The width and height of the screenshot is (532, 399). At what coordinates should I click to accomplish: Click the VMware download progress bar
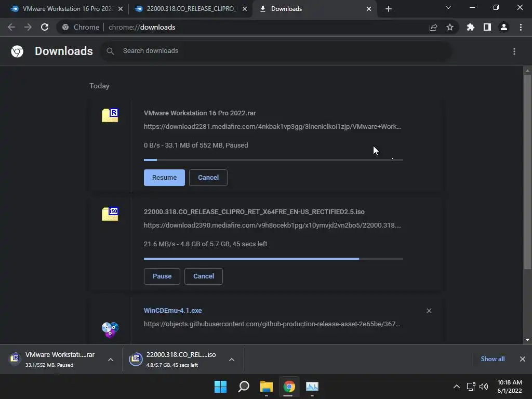point(273,160)
